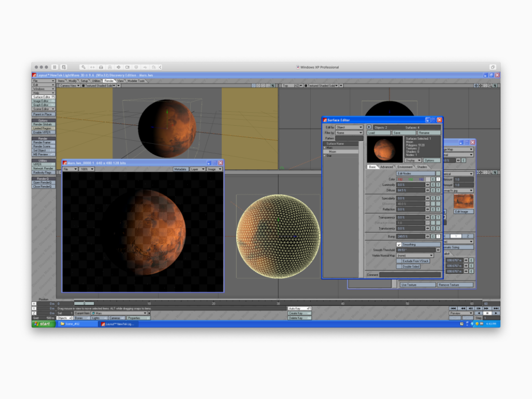The height and width of the screenshot is (399, 532).
Task: Click the Surface Editor collapse arrow button
Action: click(x=369, y=127)
